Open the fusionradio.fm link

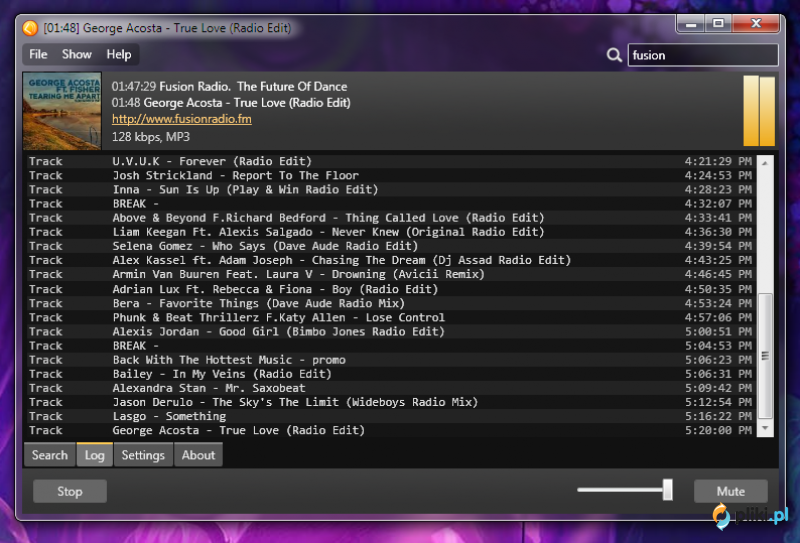pos(182,119)
